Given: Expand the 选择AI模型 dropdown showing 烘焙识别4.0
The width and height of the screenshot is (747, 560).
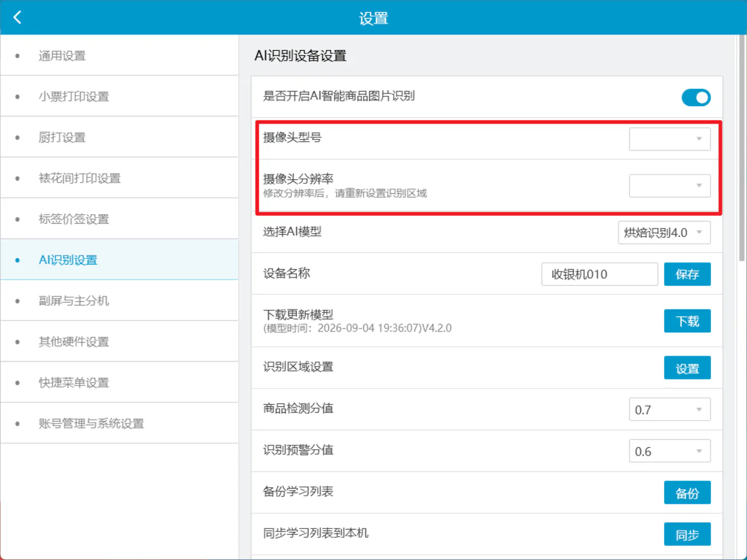Looking at the screenshot, I should (x=664, y=233).
